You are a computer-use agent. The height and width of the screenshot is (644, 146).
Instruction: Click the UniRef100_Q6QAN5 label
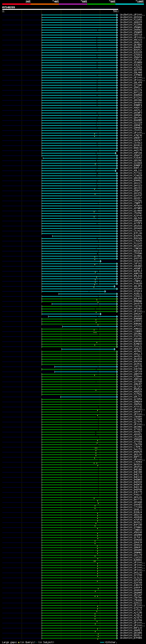[x=131, y=593]
